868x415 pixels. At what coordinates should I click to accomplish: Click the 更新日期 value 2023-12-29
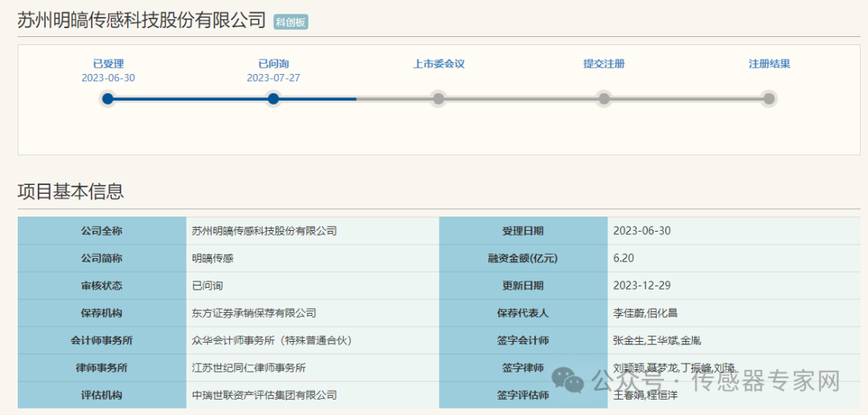641,286
